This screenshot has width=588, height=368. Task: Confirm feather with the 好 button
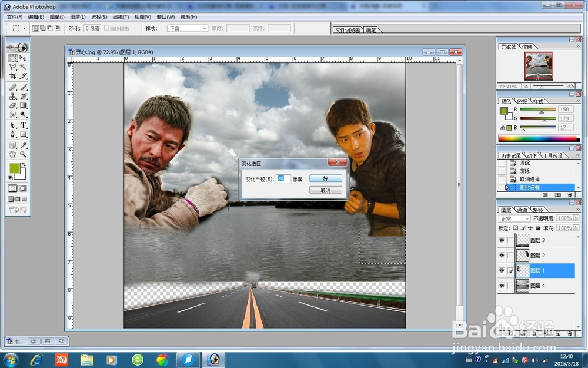pos(326,178)
